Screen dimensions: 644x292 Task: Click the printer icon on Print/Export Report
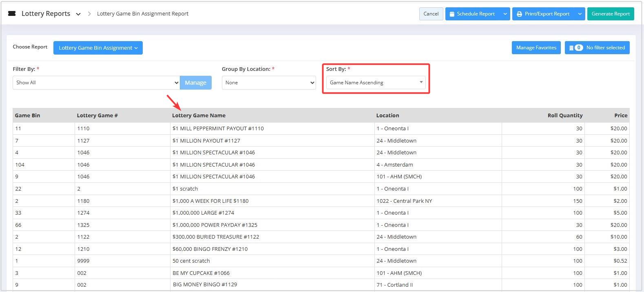519,14
